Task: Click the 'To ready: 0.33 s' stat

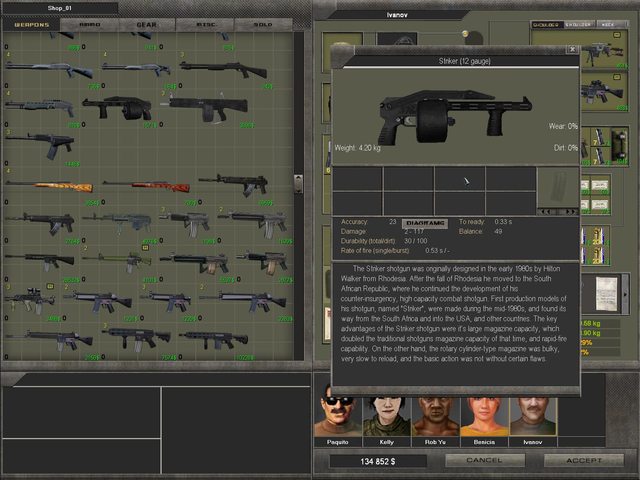Action: (485, 222)
